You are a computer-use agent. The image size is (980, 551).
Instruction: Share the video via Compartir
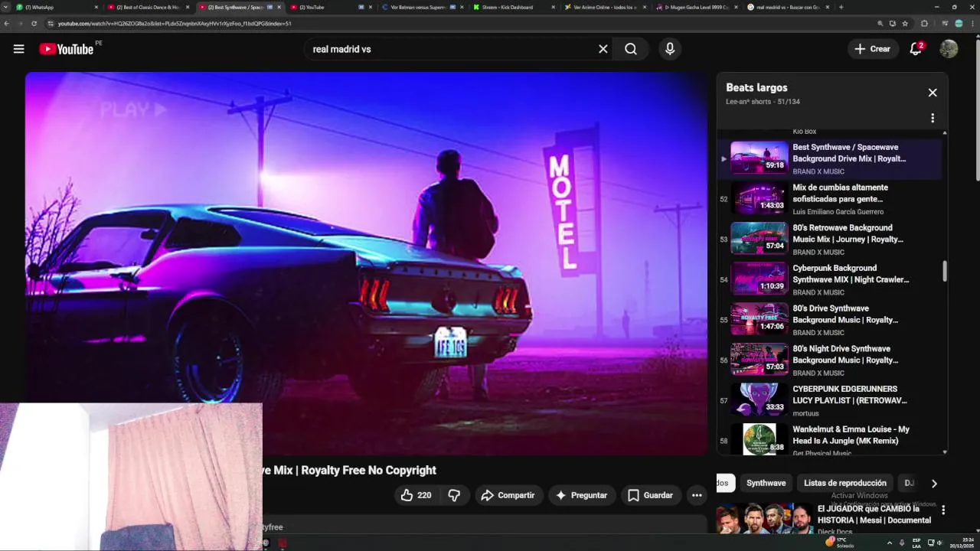click(x=508, y=495)
